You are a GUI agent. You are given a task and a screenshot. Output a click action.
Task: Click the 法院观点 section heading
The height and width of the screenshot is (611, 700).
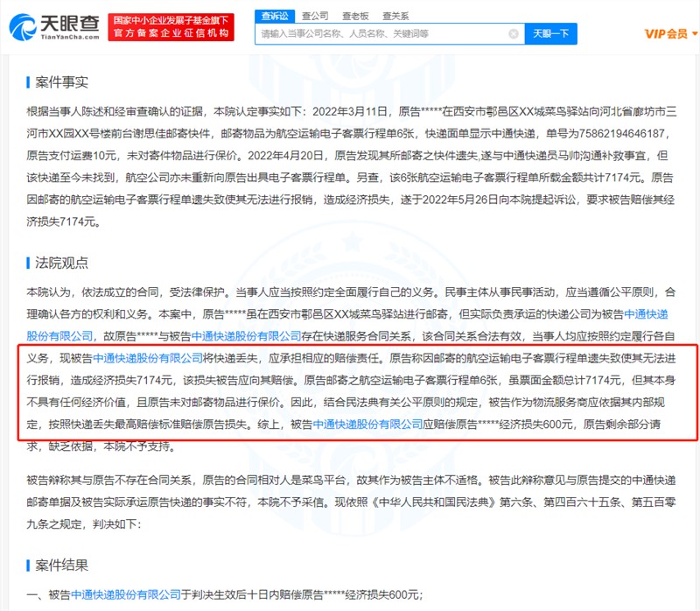tap(61, 263)
